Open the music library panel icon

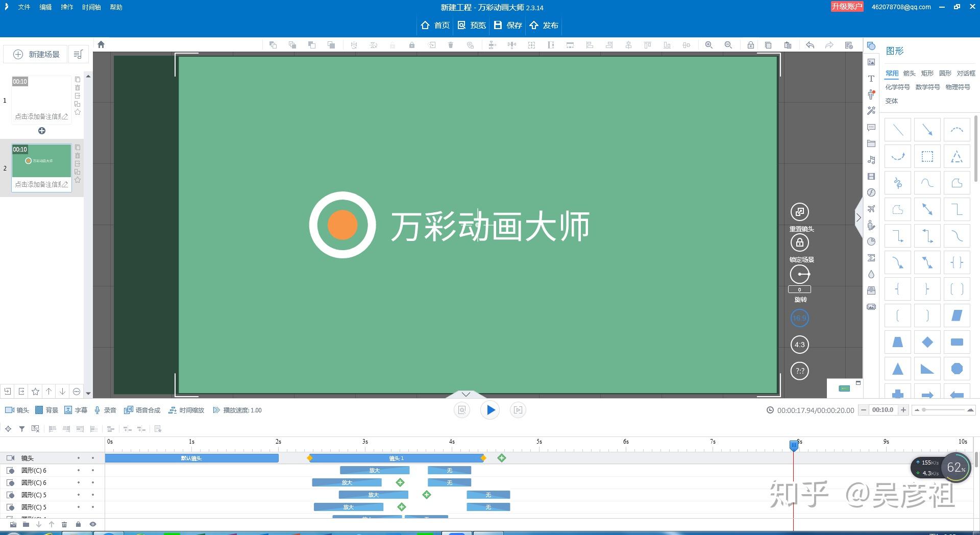point(871,160)
